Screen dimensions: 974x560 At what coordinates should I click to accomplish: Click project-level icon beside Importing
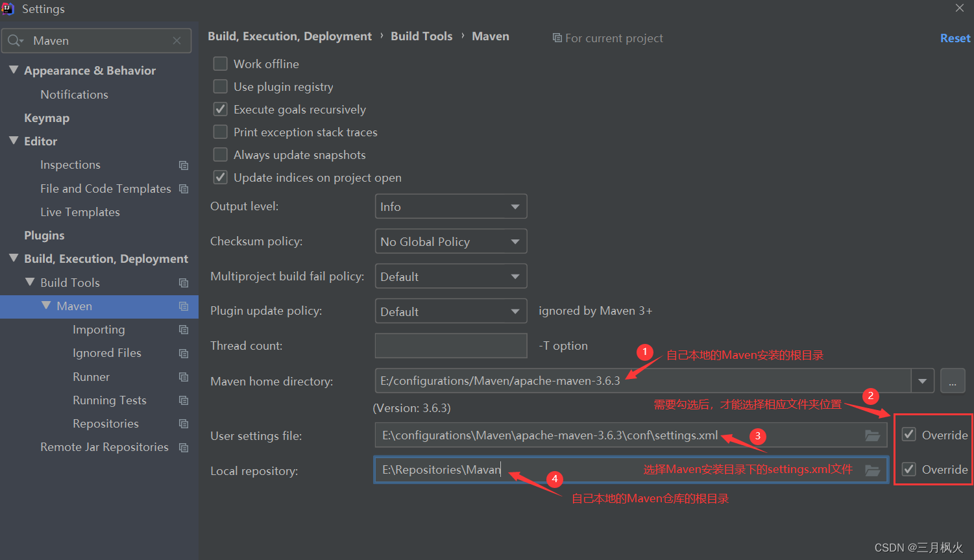(184, 330)
